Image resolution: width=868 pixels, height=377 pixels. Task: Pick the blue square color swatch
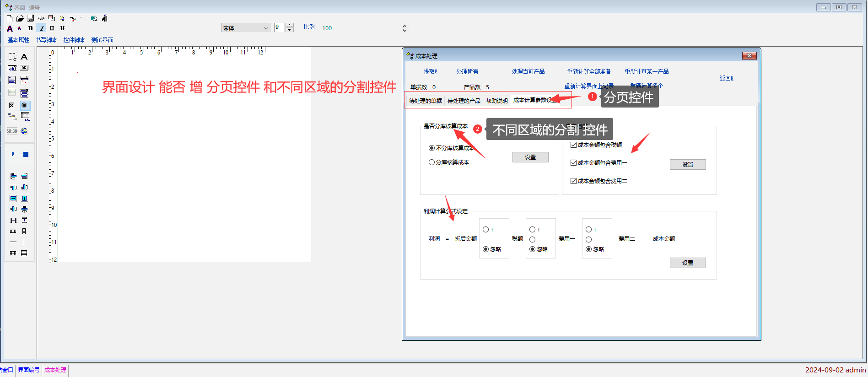coord(26,155)
